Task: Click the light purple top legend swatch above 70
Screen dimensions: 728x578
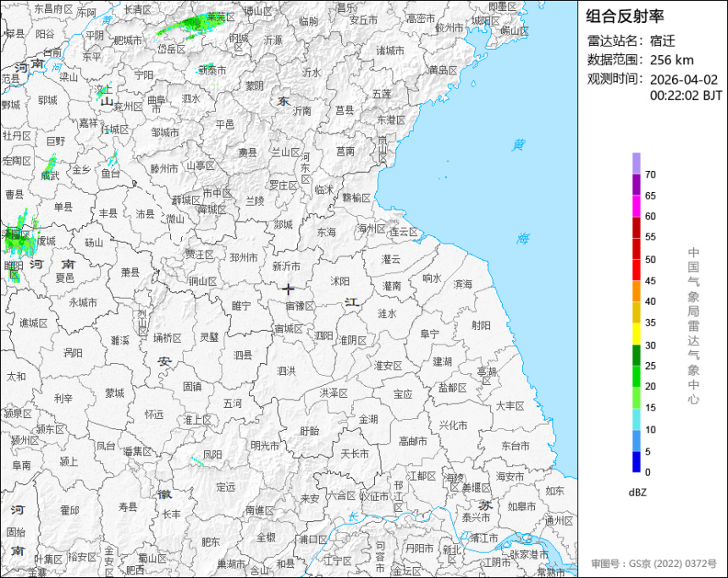Action: (636, 162)
